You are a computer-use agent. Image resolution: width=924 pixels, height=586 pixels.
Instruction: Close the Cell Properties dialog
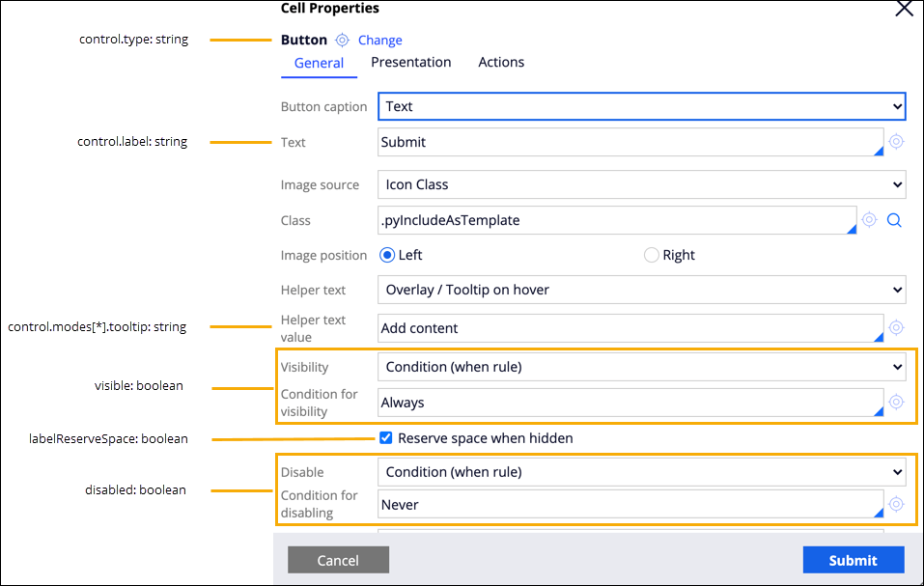(904, 9)
